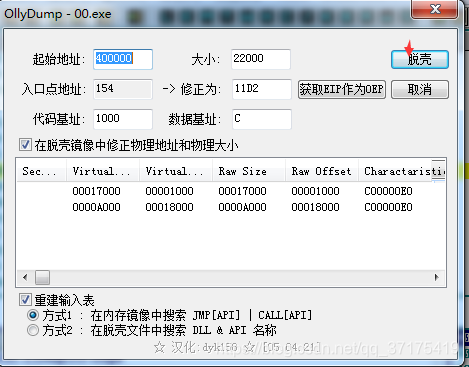Click the 脱壳 (Dump) button

pyautogui.click(x=420, y=60)
